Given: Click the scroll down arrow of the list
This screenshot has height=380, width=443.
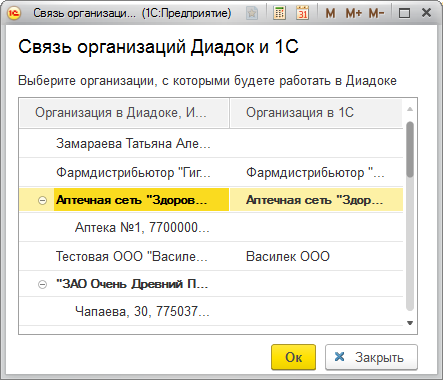Looking at the screenshot, I should 410,323.
